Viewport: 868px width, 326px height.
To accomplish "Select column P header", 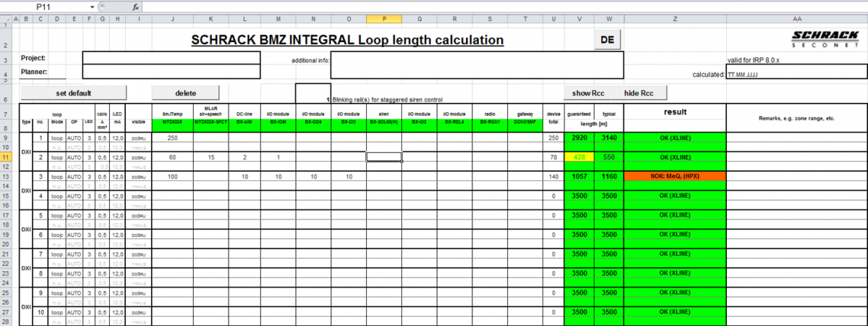I will pyautogui.click(x=384, y=19).
